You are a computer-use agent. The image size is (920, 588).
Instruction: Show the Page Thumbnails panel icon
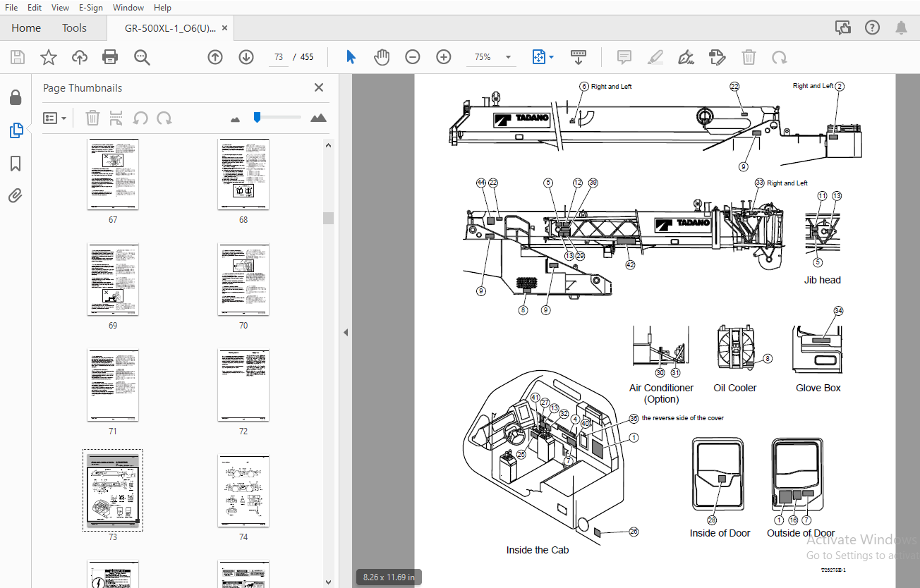[16, 130]
